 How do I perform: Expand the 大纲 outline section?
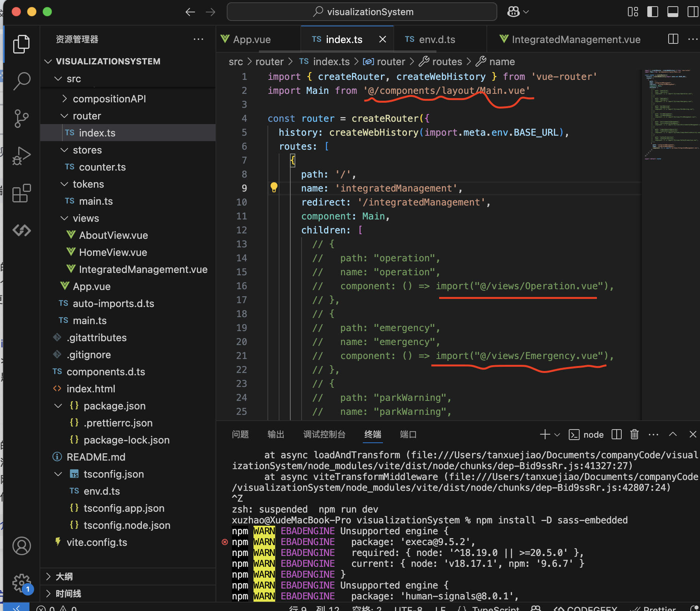pos(64,576)
